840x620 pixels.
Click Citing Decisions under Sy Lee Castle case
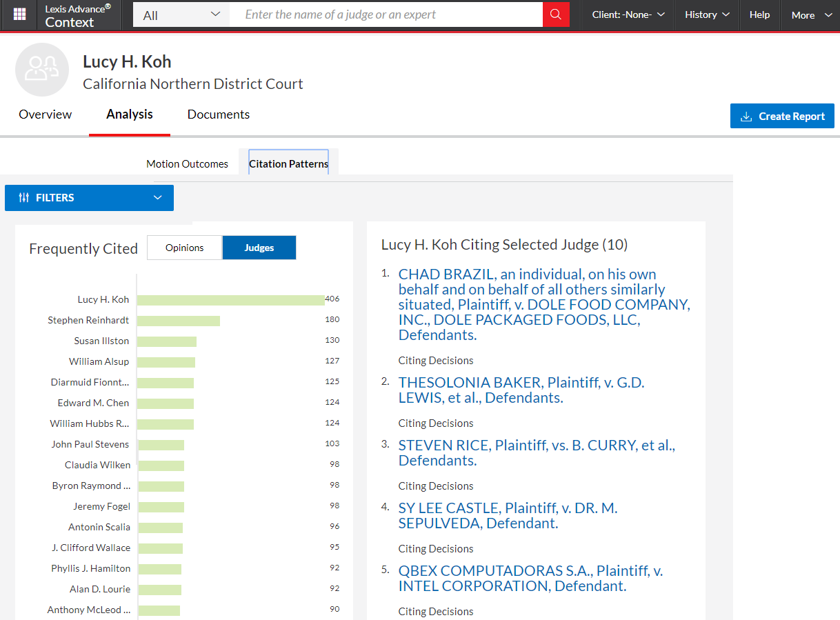click(x=436, y=549)
